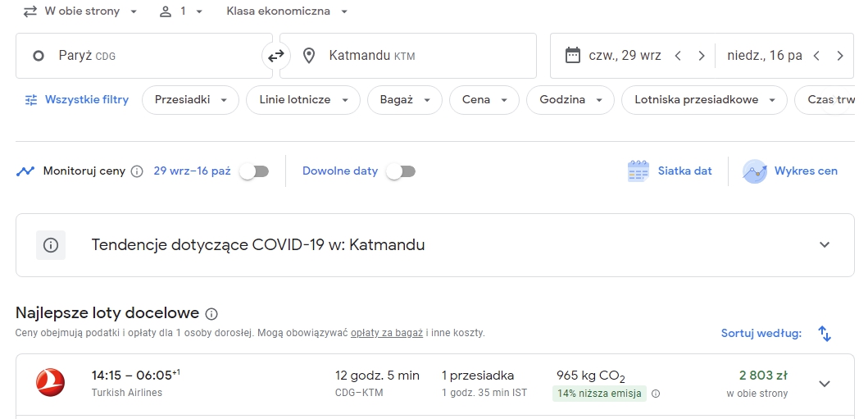Open the Siatka dat view

click(x=670, y=171)
